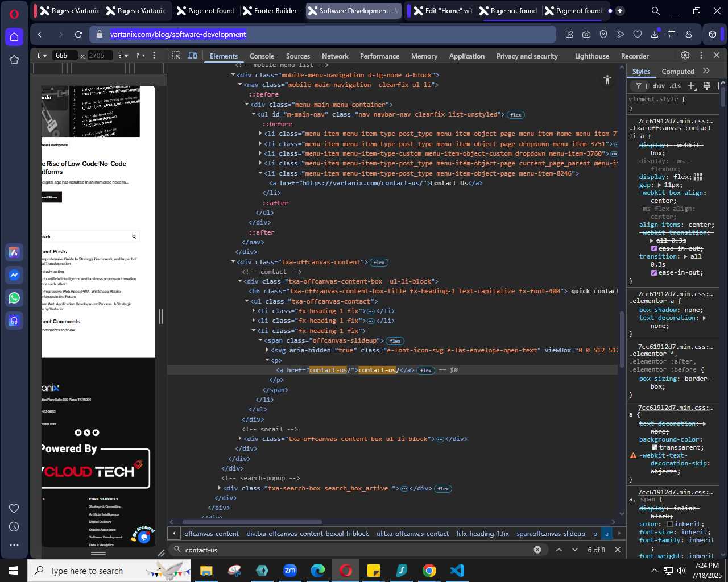Screen dimensions: 728x582
Task: Go to previous search result arrow
Action: [x=559, y=550]
